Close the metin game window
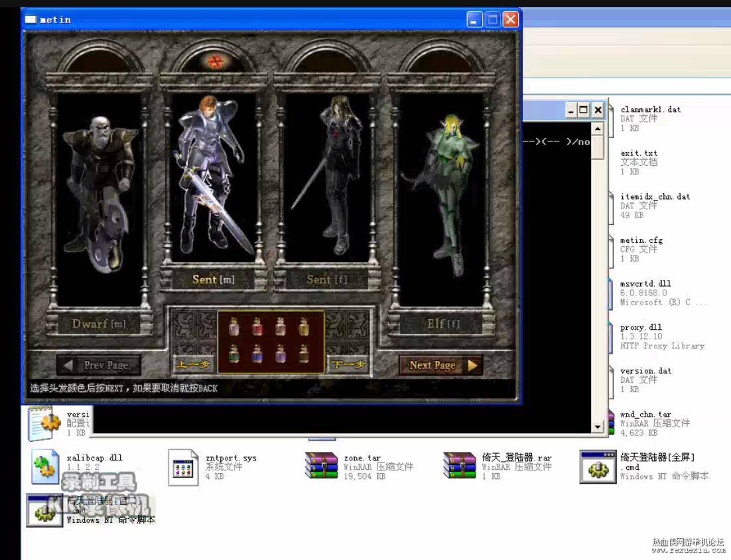The width and height of the screenshot is (731, 560). coord(511,20)
